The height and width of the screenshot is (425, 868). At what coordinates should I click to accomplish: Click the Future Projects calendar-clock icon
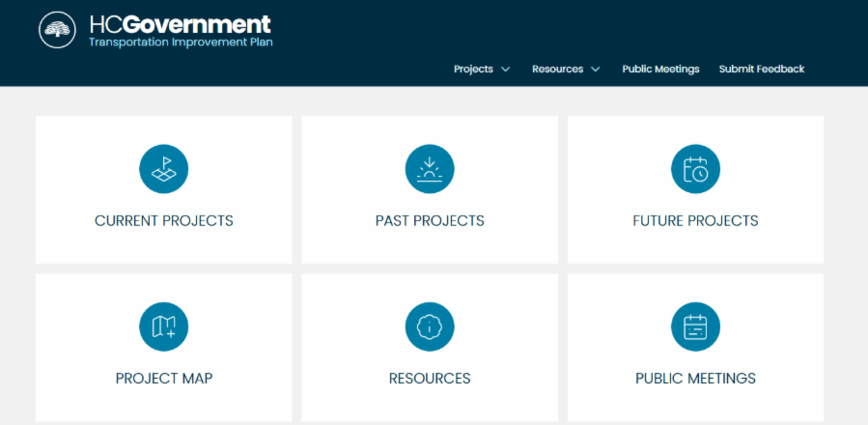[695, 169]
